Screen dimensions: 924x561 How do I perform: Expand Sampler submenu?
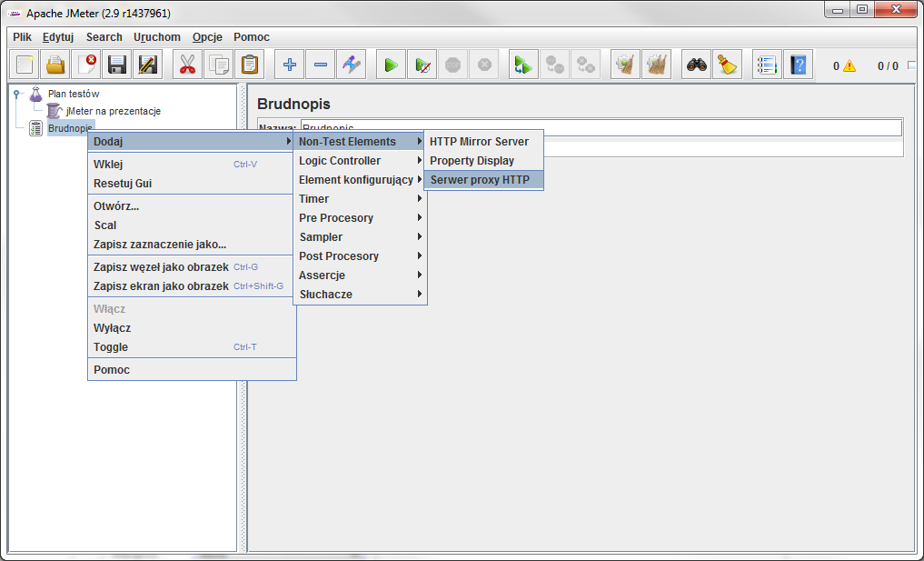(x=360, y=237)
